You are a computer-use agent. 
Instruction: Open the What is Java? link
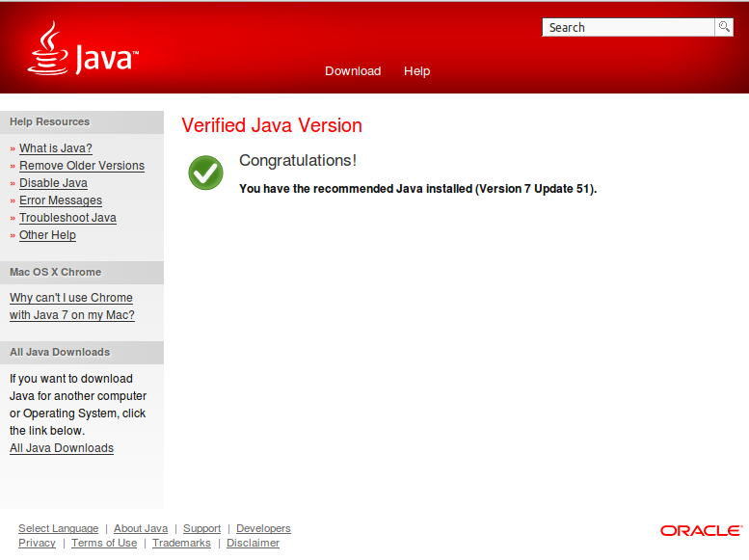pyautogui.click(x=56, y=148)
